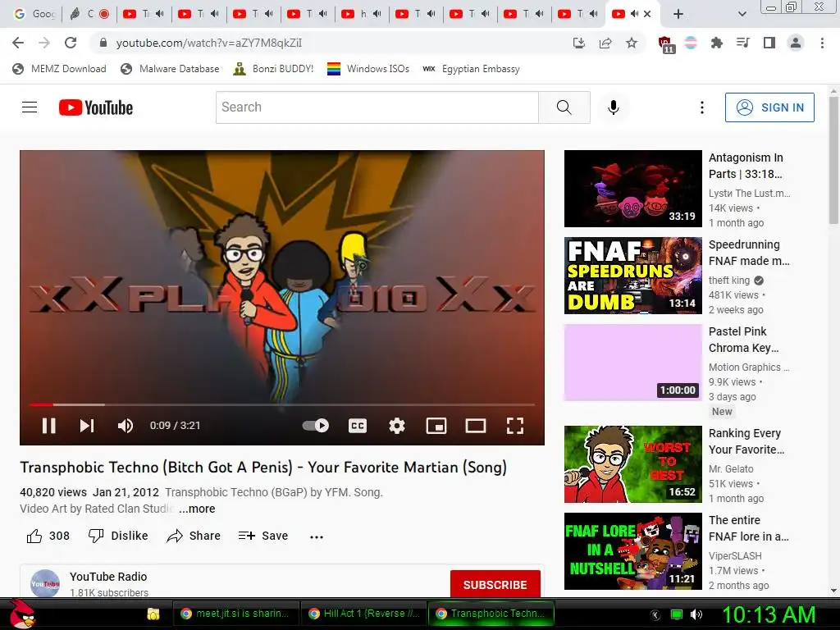840x630 pixels.
Task: Go to YouTube home via the logo
Action: coord(96,107)
